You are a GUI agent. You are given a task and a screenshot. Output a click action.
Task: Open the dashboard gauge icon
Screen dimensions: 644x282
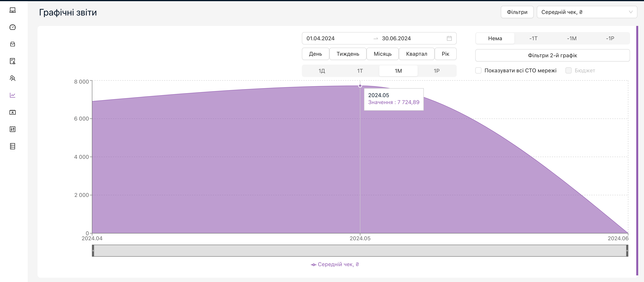pyautogui.click(x=13, y=27)
